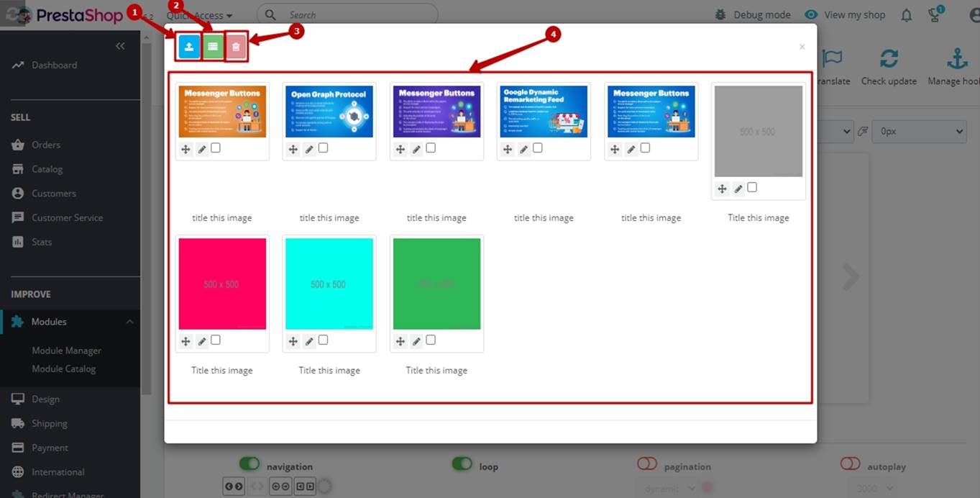Collapse the Modules submenu chevron

tap(129, 322)
